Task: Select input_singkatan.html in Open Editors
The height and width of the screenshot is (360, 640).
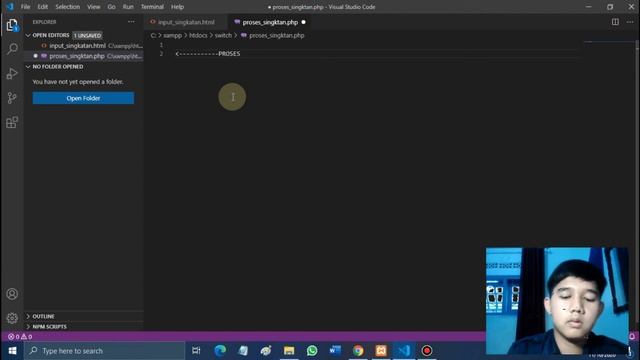Action: [x=83, y=46]
